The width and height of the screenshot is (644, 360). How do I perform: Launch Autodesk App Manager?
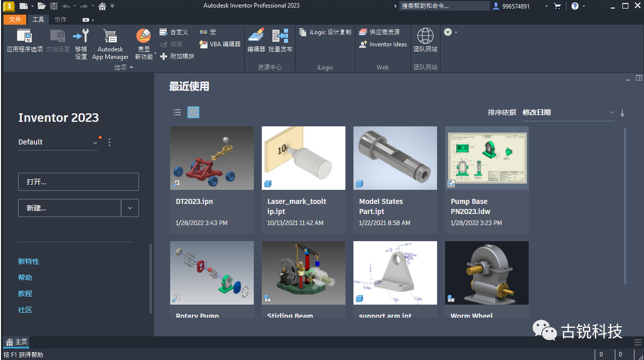coord(110,44)
